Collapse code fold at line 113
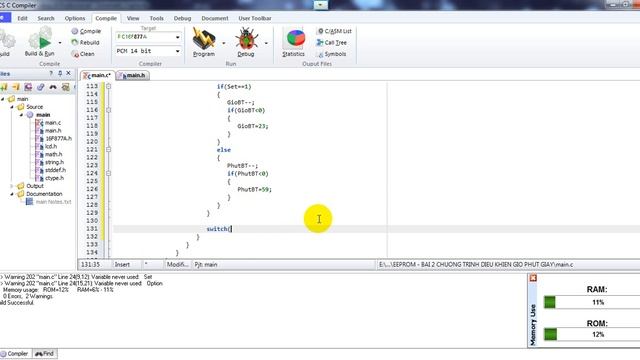 coord(109,86)
